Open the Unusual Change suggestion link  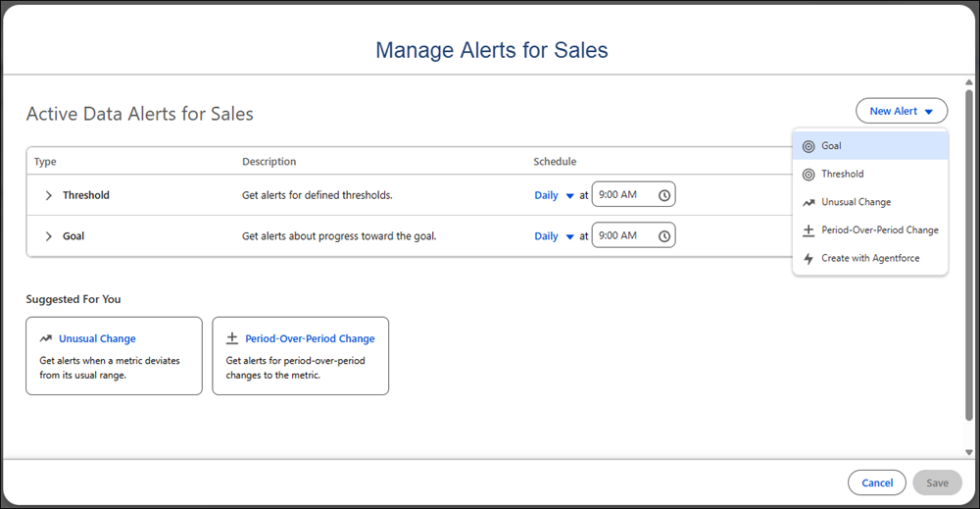[97, 339]
